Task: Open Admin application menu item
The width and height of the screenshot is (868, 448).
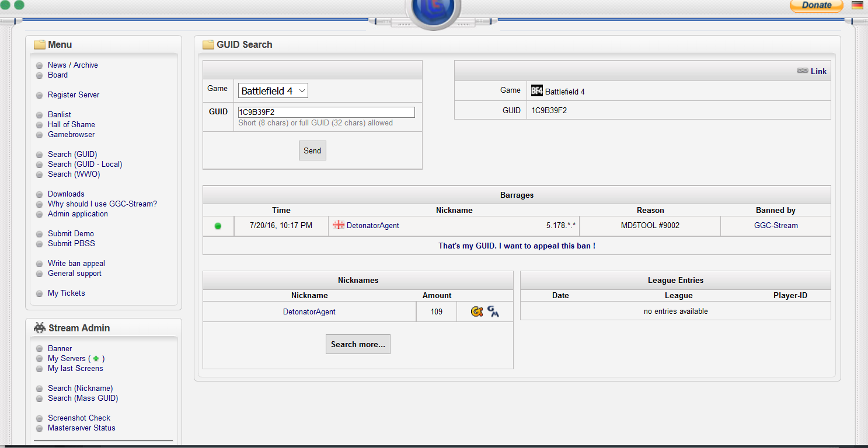Action: tap(78, 213)
